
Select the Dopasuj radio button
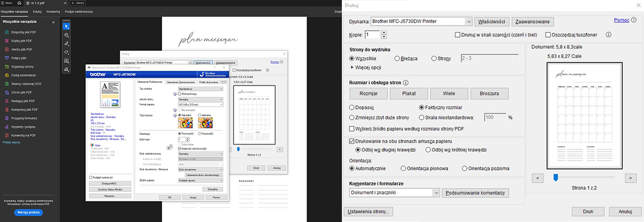[x=353, y=107]
